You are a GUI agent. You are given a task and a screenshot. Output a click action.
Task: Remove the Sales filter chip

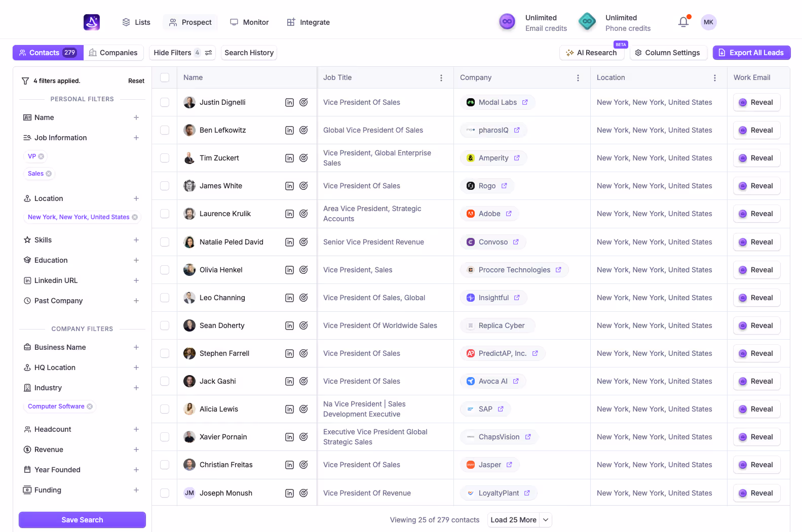[49, 174]
